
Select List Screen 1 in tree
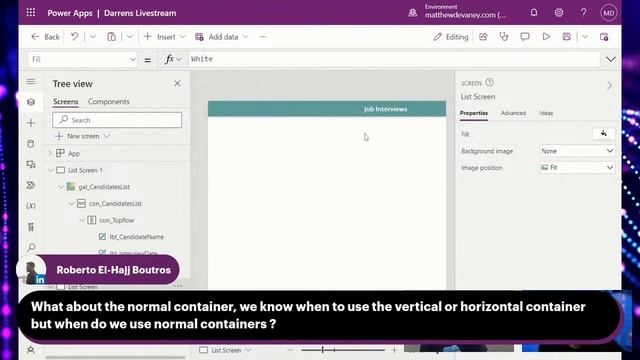click(85, 170)
